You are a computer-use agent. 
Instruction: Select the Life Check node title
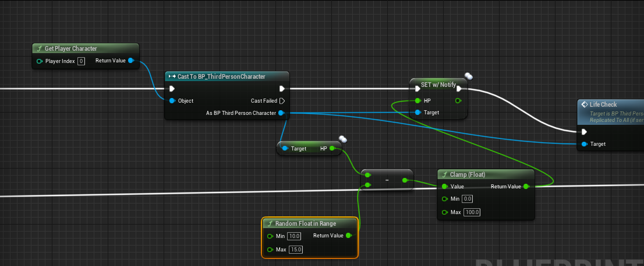(x=603, y=104)
